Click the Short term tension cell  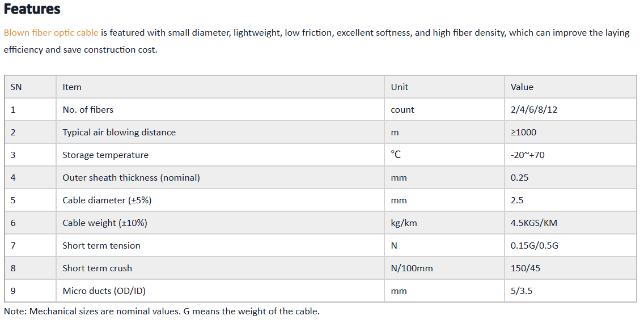[220, 245]
